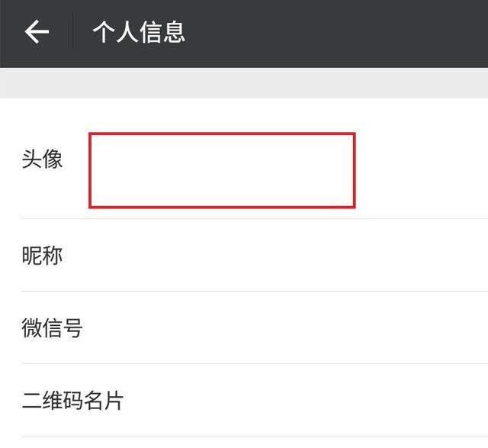The image size is (488, 448).
Task: Open the 头像 avatar row
Action: pos(244,159)
